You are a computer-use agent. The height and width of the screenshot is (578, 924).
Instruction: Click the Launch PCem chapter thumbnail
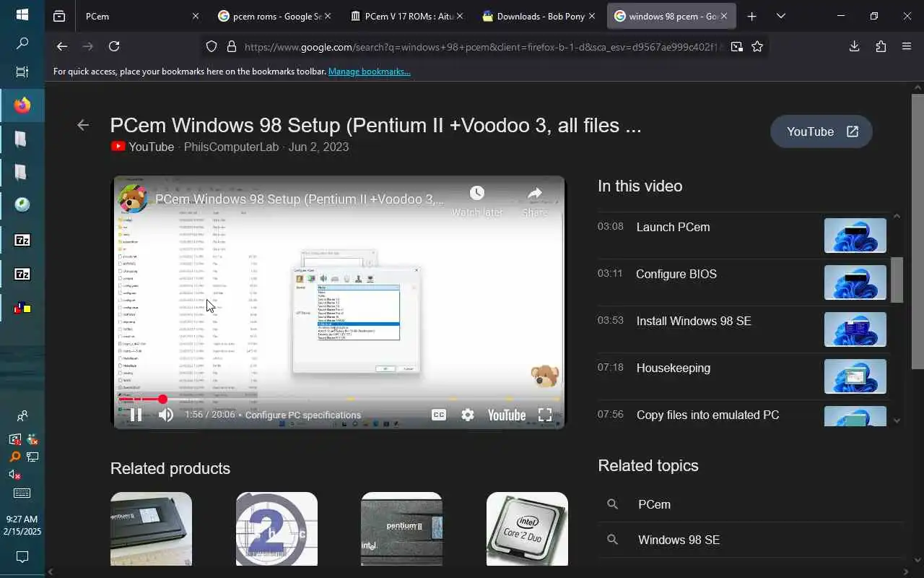point(855,236)
